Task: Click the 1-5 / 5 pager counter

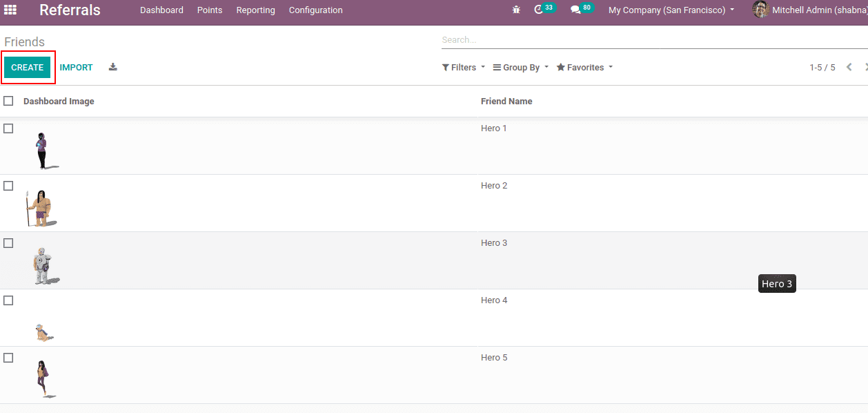Action: point(822,68)
